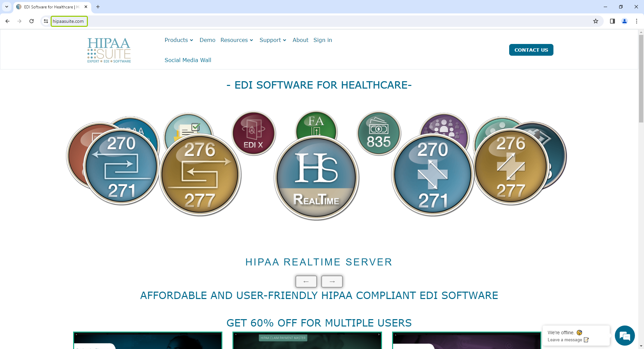View site information icon in address bar
This screenshot has width=644, height=349.
46,21
